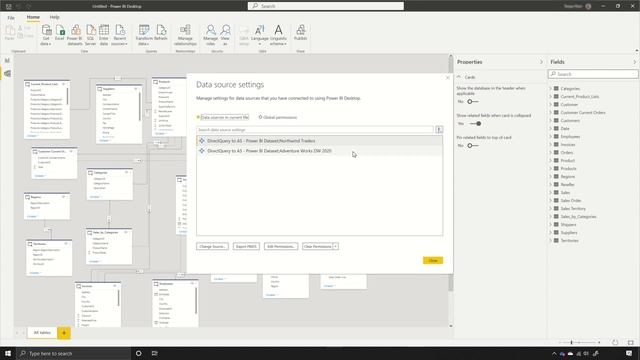640x360 pixels.
Task: Toggle Pin related fields to top switch
Action: (x=473, y=146)
